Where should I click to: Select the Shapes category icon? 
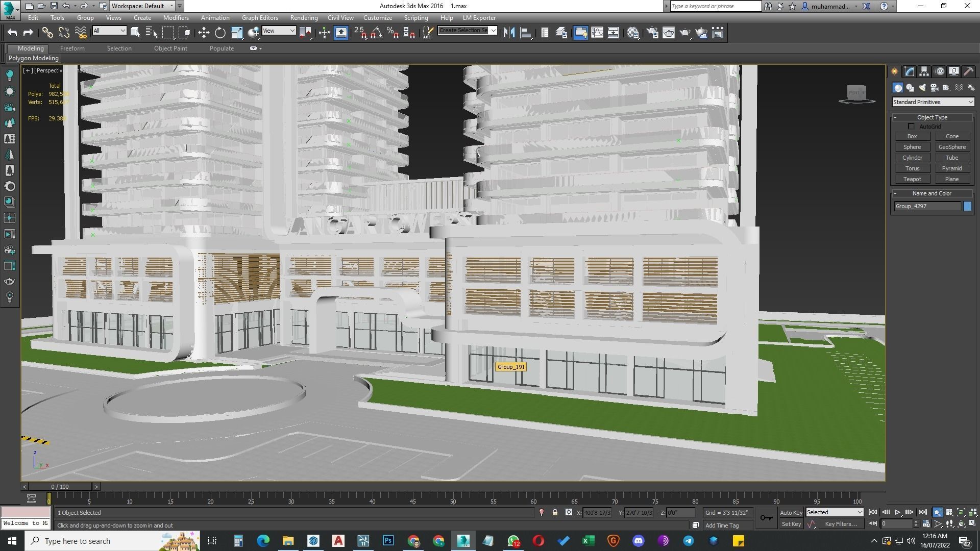click(910, 88)
